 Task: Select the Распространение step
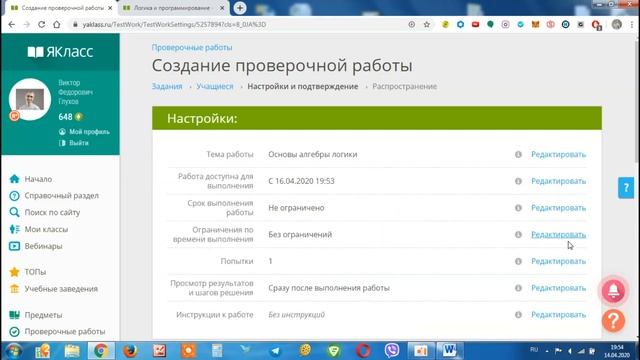click(x=404, y=87)
